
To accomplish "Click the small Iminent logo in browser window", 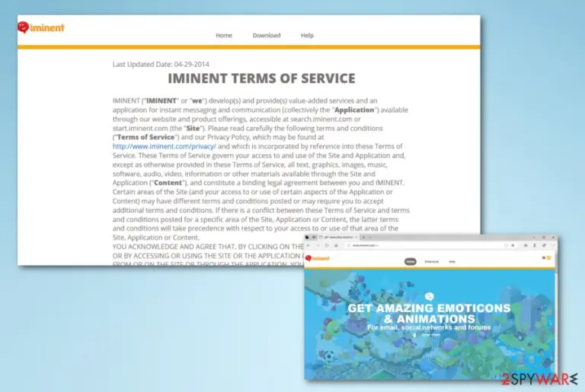I will click(318, 258).
